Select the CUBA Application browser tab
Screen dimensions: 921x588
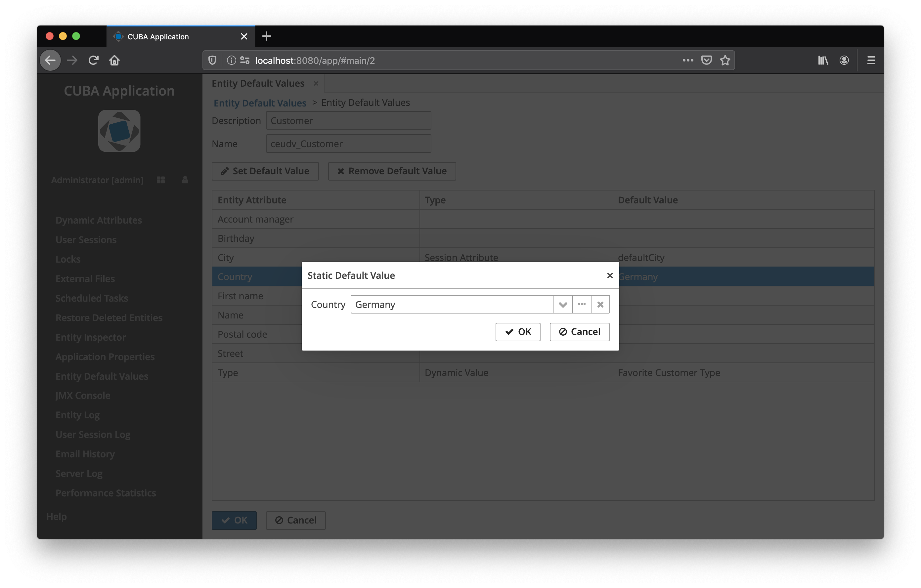click(x=181, y=36)
